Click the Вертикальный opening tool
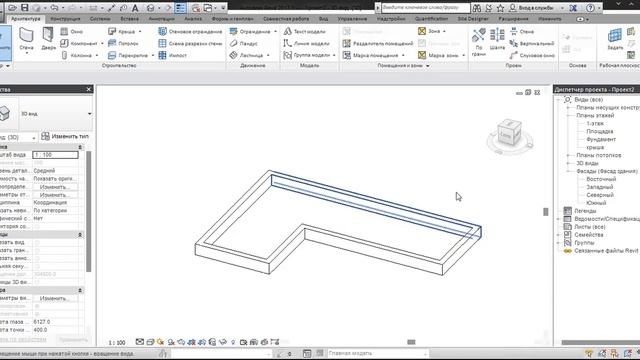640x360 pixels. point(532,43)
